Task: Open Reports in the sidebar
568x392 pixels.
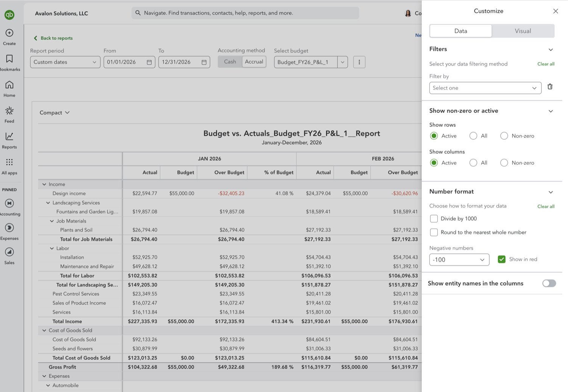Action: pos(9,141)
